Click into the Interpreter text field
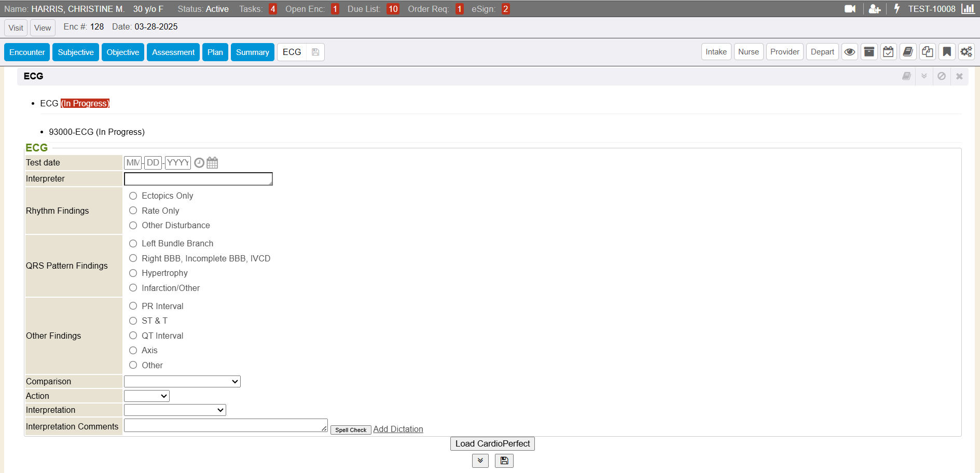 [x=198, y=179]
